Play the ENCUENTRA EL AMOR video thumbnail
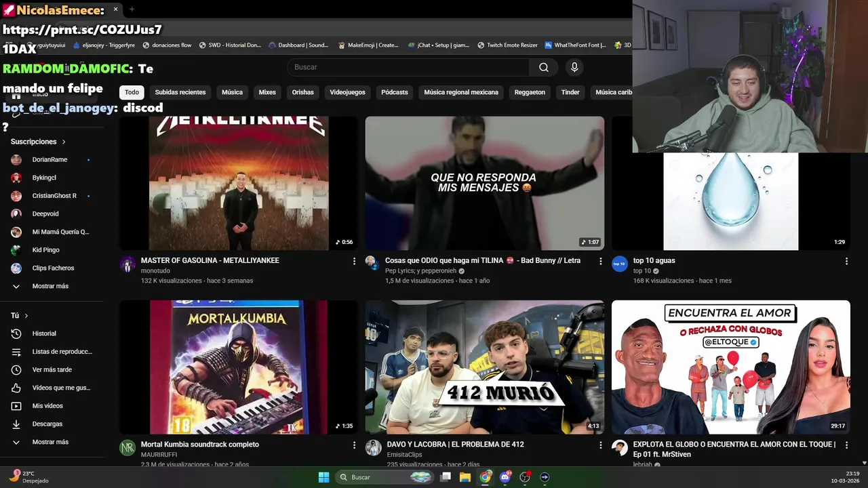Viewport: 868px width, 488px height. pos(730,367)
